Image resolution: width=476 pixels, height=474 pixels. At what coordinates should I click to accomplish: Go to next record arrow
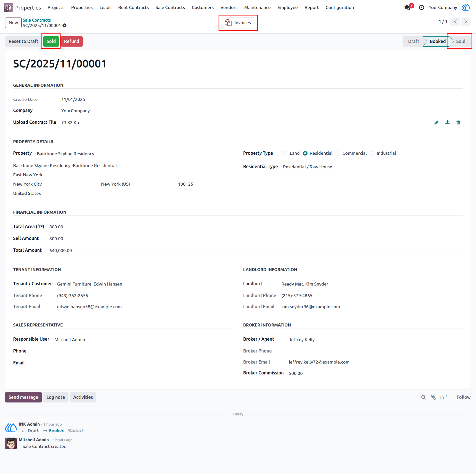pos(466,21)
